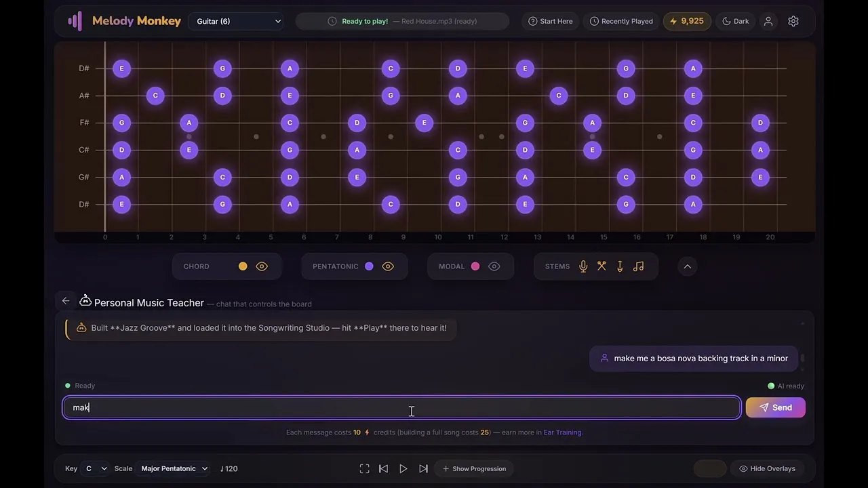Toggle the drums stem icon
The image size is (868, 488).
pos(601,266)
